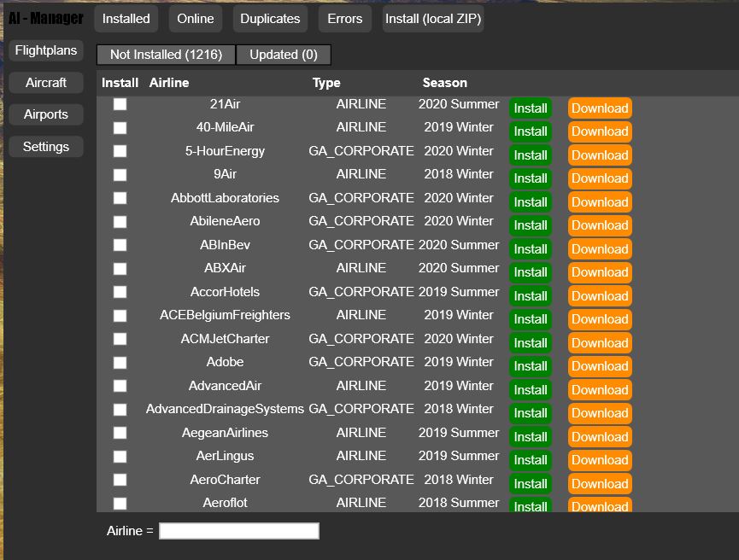Viewport: 739px width, 560px height.
Task: Choose Install (local ZIP) option
Action: [433, 19]
